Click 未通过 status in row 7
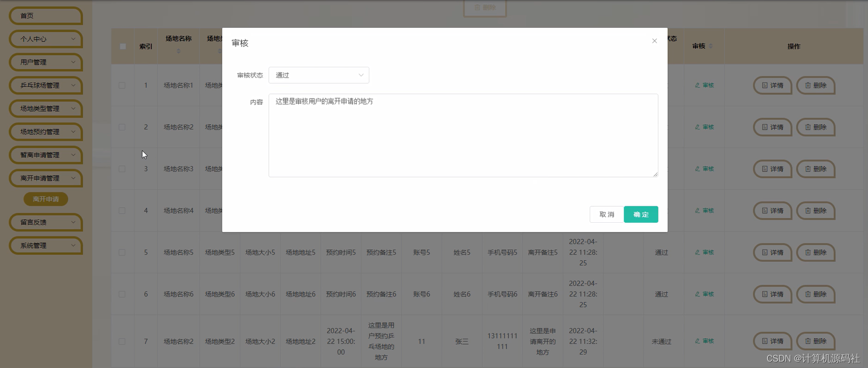 [x=661, y=342]
